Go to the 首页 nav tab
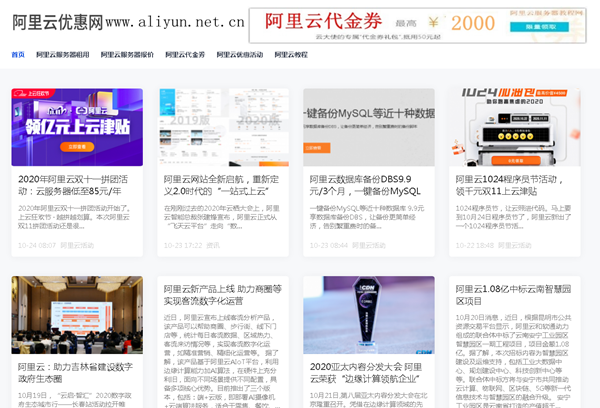Screen dimensions: 600x408 (x=18, y=54)
